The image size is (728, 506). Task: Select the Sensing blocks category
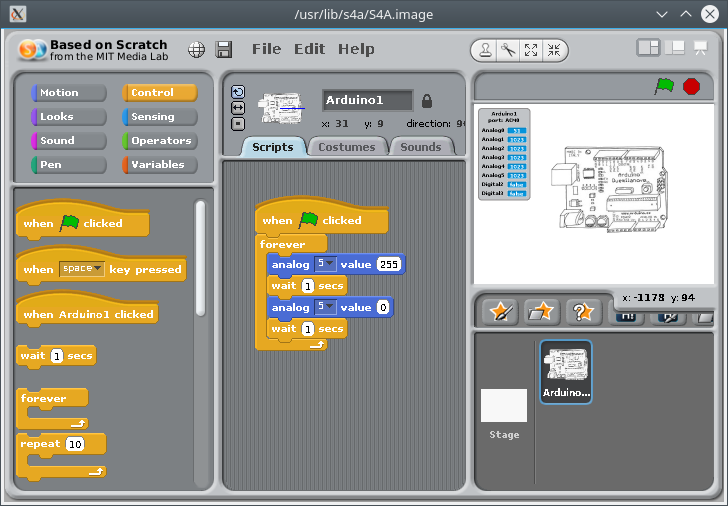[x=159, y=117]
